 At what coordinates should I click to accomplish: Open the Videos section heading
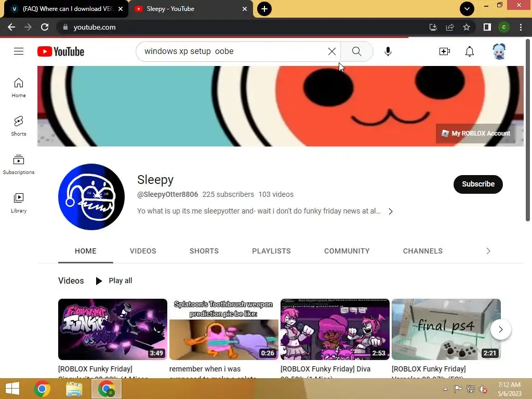click(71, 281)
